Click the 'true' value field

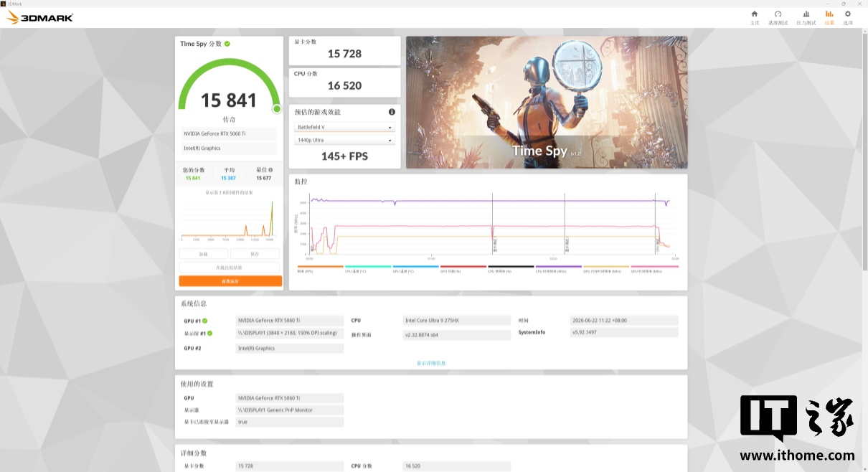point(290,422)
